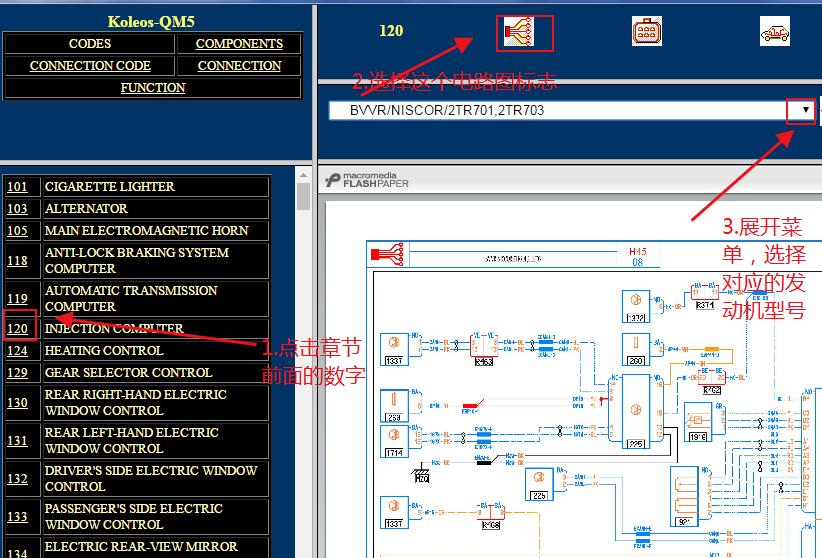Open chapter link 133
822x558 pixels.
click(x=17, y=517)
